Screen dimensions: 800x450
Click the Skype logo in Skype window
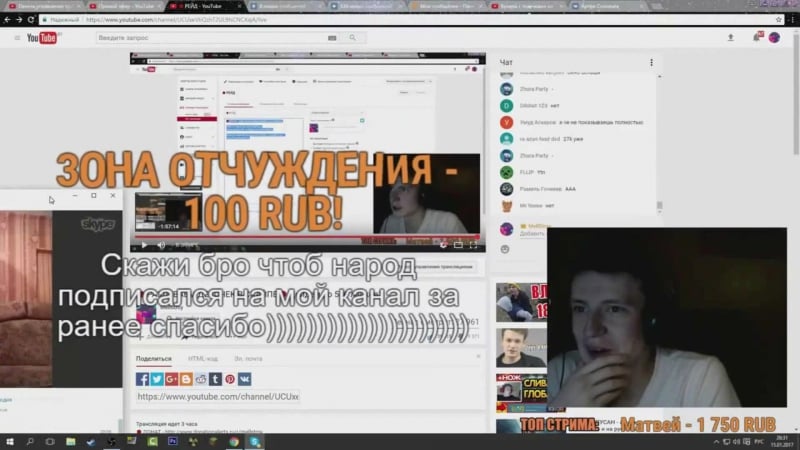coord(97,224)
